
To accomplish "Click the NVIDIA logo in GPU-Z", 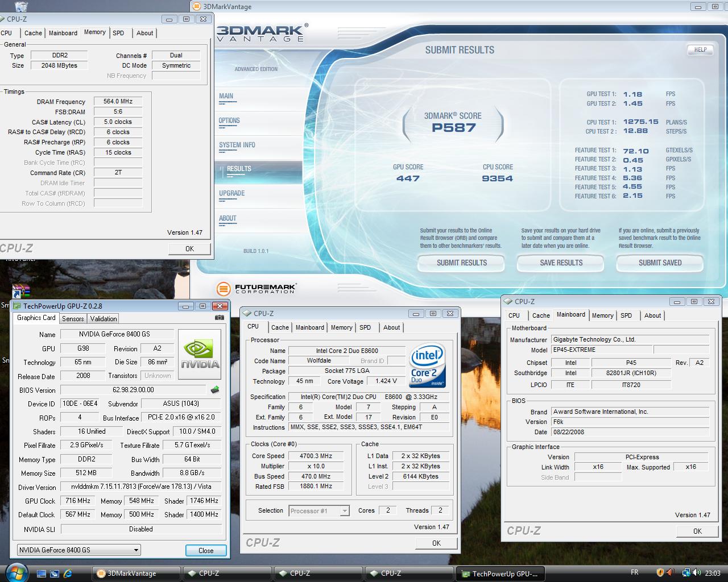I will pyautogui.click(x=200, y=355).
